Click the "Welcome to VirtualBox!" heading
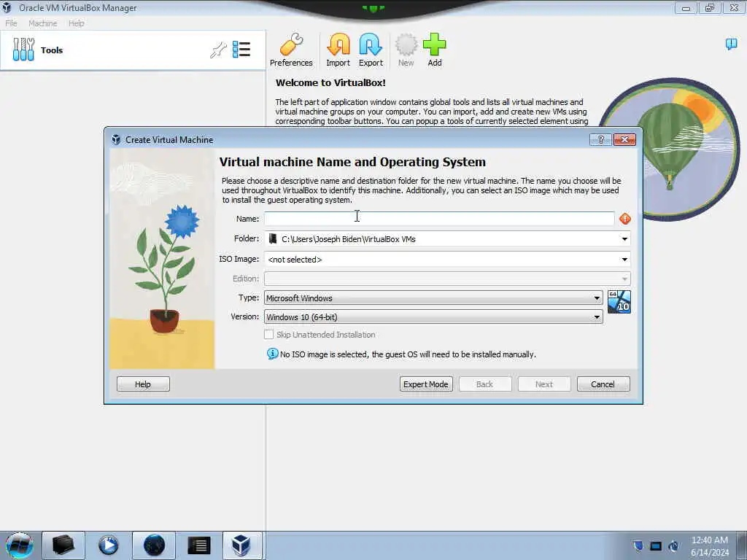This screenshot has width=747, height=560. [x=330, y=83]
